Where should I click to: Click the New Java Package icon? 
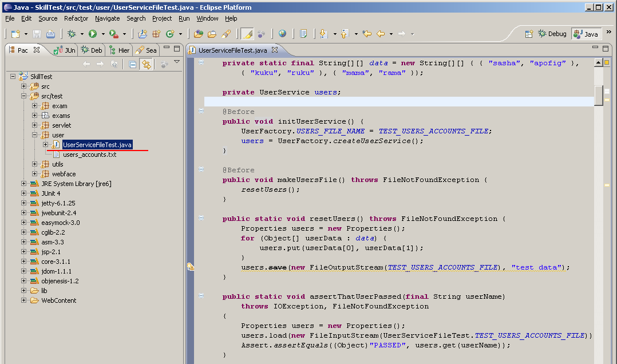pyautogui.click(x=156, y=34)
